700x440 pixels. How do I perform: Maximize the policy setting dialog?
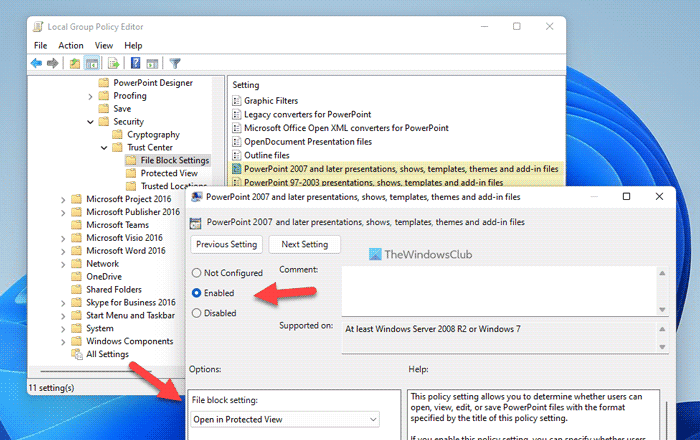626,196
